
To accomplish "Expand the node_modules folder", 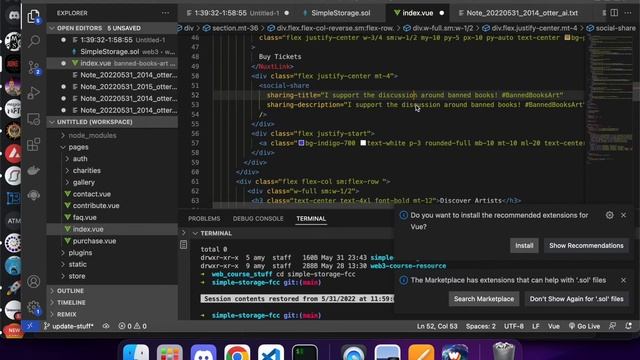I will (x=92, y=136).
